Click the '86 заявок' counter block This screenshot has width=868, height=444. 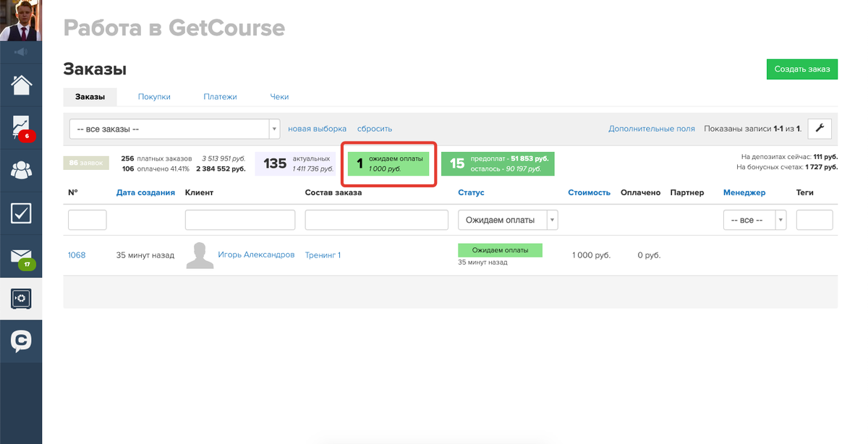(86, 163)
